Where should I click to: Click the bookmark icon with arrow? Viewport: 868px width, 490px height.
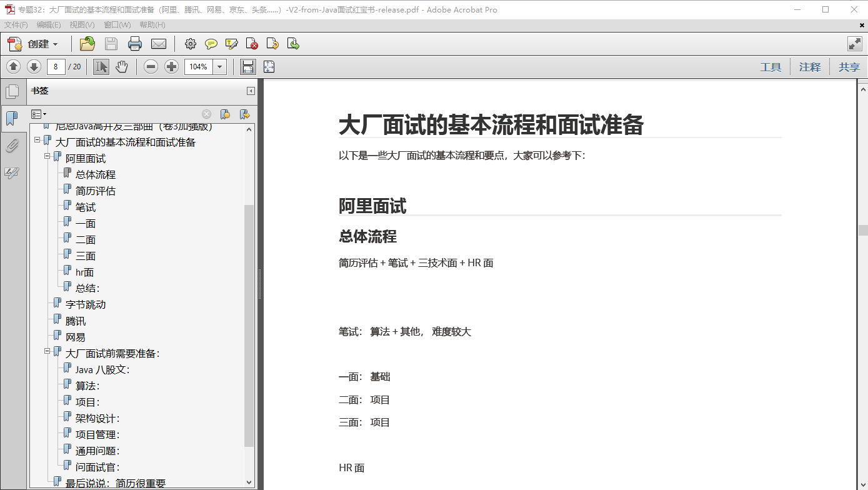coord(245,114)
